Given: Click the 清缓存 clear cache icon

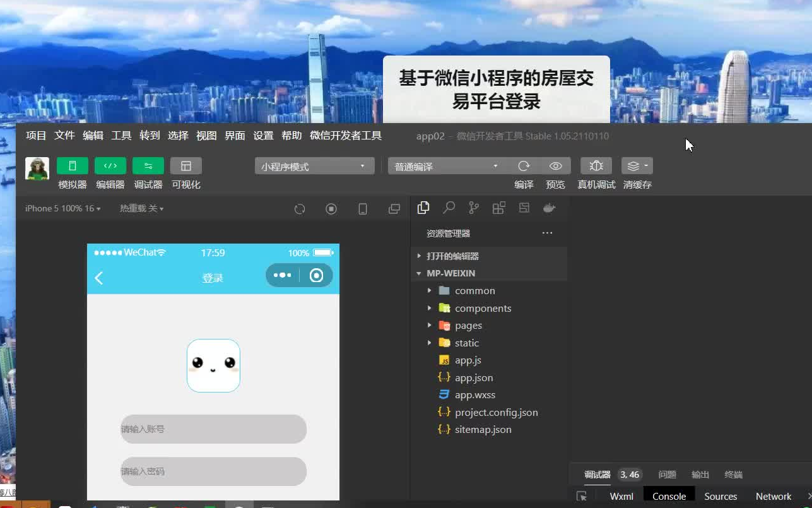Looking at the screenshot, I should click(x=636, y=166).
